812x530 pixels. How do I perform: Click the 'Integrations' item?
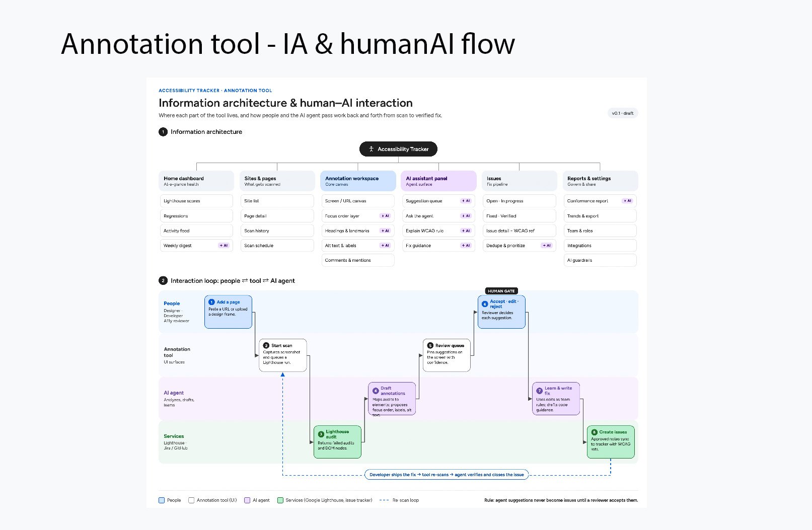(600, 246)
